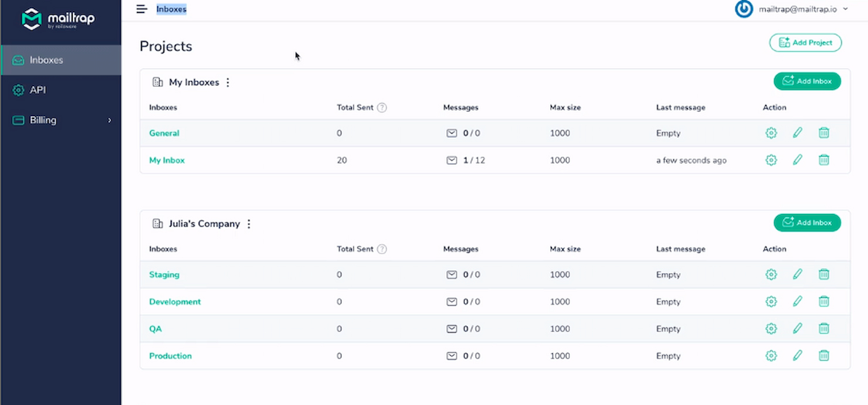868x405 pixels.
Task: Open the My Inbox link
Action: coord(167,160)
